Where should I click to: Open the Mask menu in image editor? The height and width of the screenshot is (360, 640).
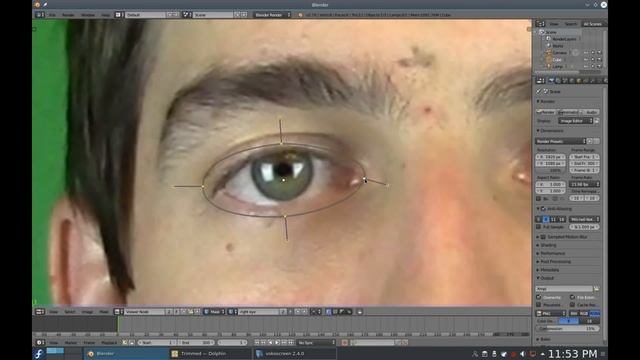104,312
